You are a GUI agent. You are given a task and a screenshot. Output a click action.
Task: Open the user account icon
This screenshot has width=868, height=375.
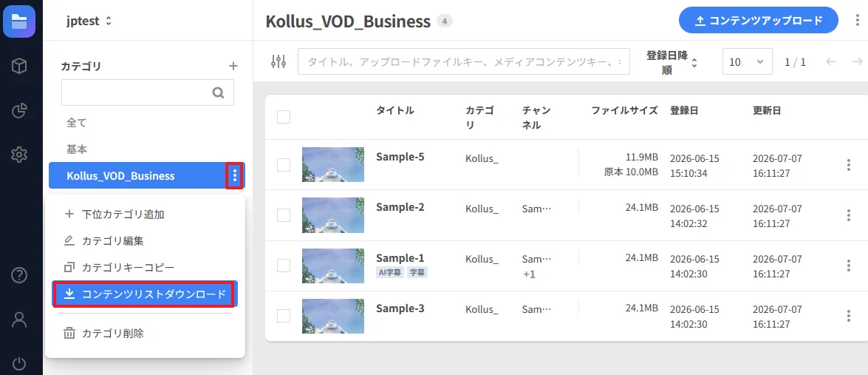[x=19, y=319]
